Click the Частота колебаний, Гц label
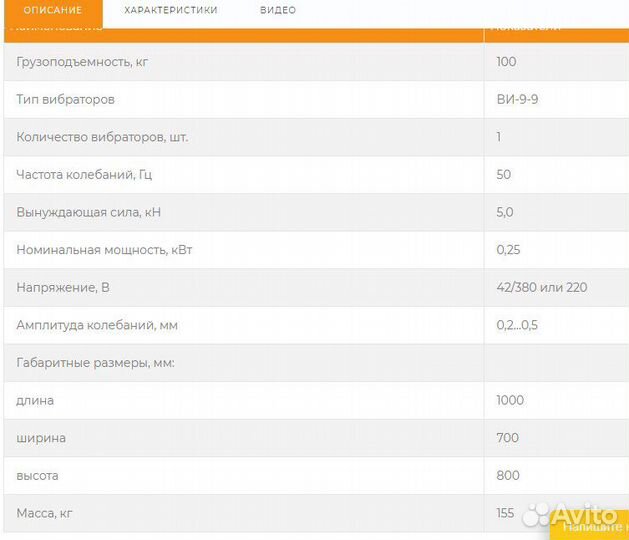The image size is (629, 540). [84, 175]
